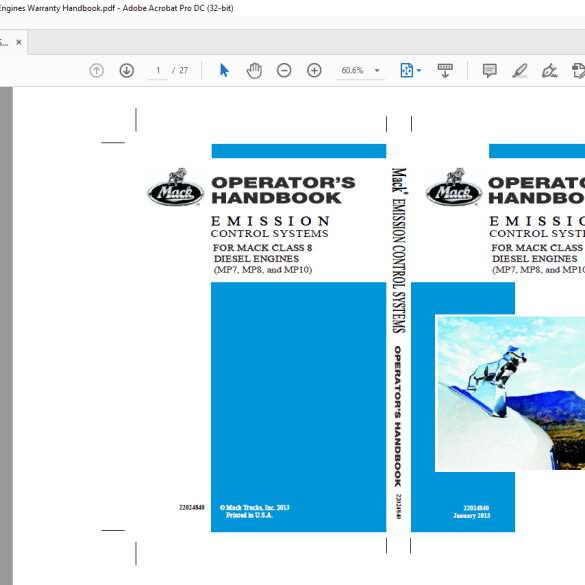Viewport: 585px width, 585px height.
Task: Zoom out with the minus button
Action: [284, 70]
